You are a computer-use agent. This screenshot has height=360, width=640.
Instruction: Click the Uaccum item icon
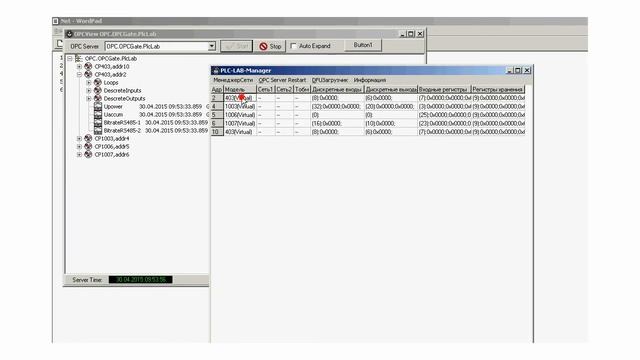98,115
